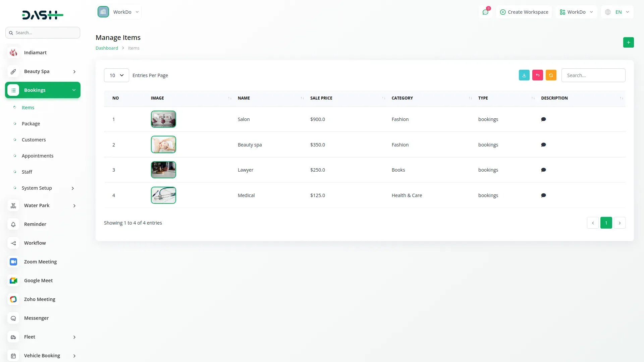Sort table by Name column header
The width and height of the screenshot is (644, 362).
point(244,98)
